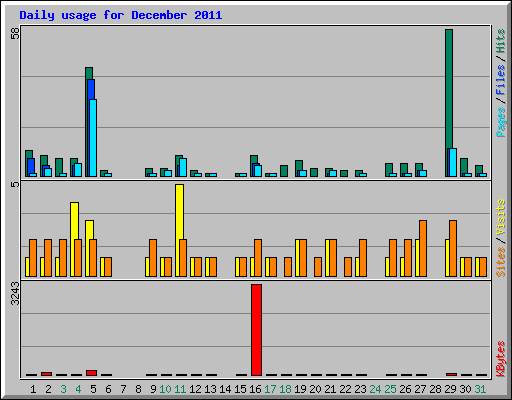Click green weekend day label "3"
The image size is (512, 400).
tap(63, 389)
